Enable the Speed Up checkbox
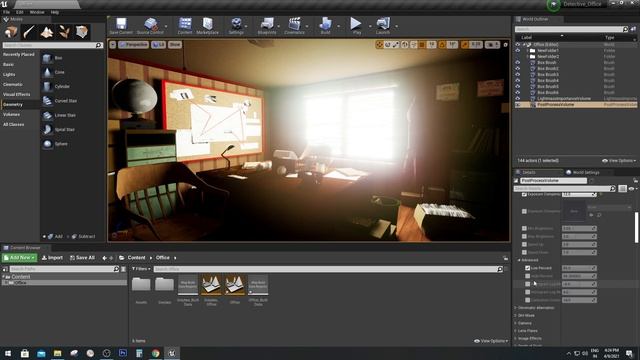Viewport: 640px width, 360px height. pos(524,244)
